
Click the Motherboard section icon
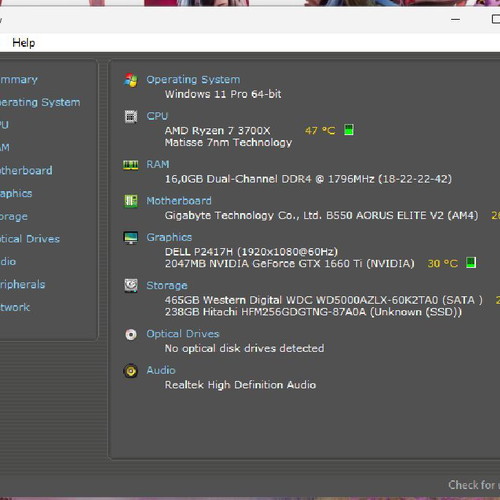[131, 201]
